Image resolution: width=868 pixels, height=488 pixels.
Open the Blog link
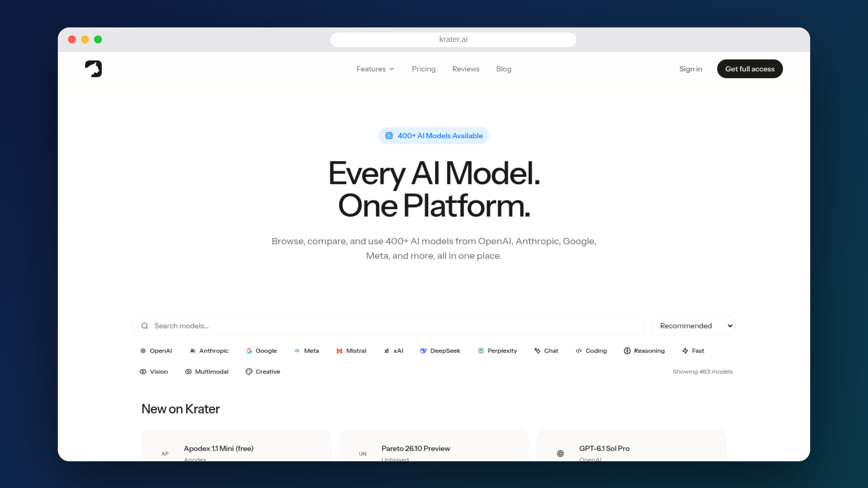[x=503, y=69]
